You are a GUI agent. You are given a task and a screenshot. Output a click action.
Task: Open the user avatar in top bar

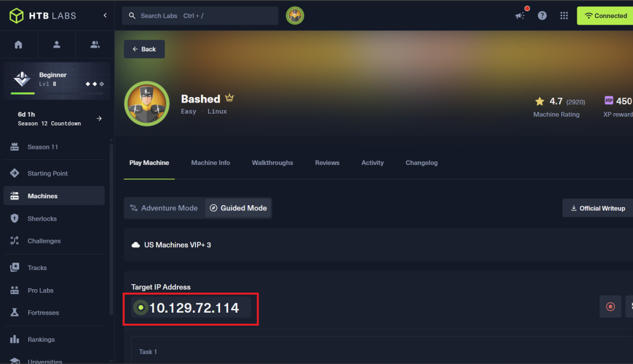pyautogui.click(x=295, y=15)
